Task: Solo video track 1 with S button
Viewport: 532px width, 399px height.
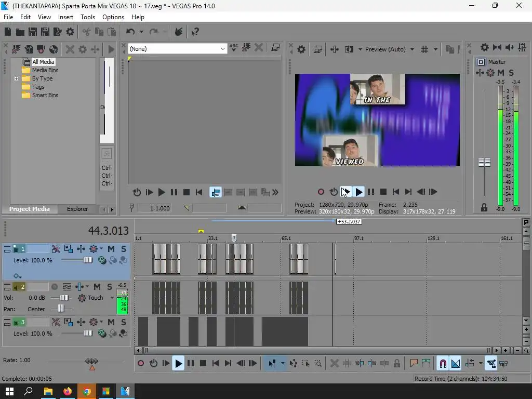Action: pyautogui.click(x=124, y=249)
